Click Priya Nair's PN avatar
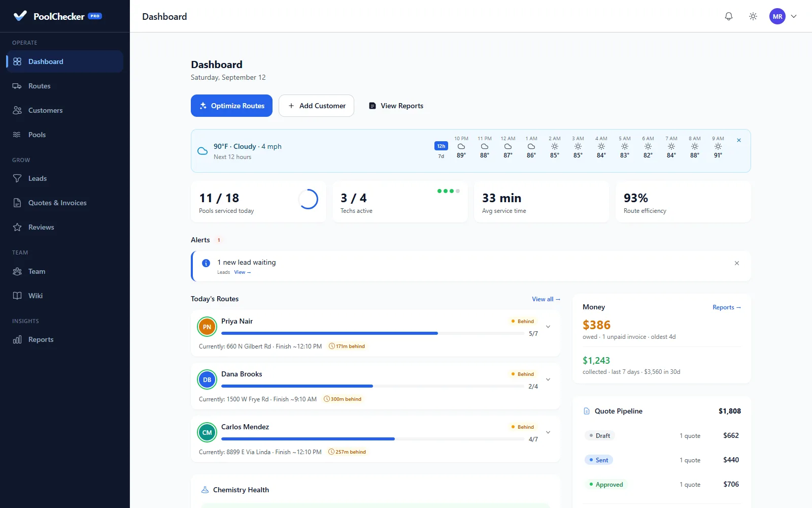This screenshot has height=508, width=812. (x=207, y=327)
